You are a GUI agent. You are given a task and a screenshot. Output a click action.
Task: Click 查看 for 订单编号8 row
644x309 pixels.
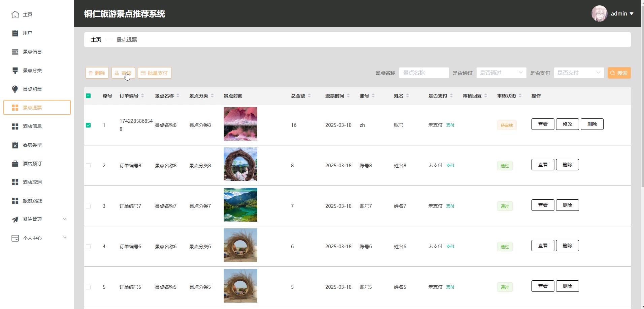click(x=543, y=165)
